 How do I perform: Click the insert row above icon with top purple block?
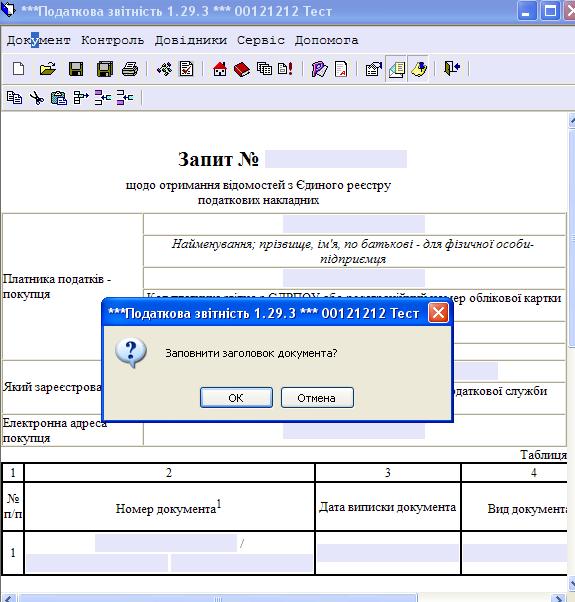coord(103,98)
